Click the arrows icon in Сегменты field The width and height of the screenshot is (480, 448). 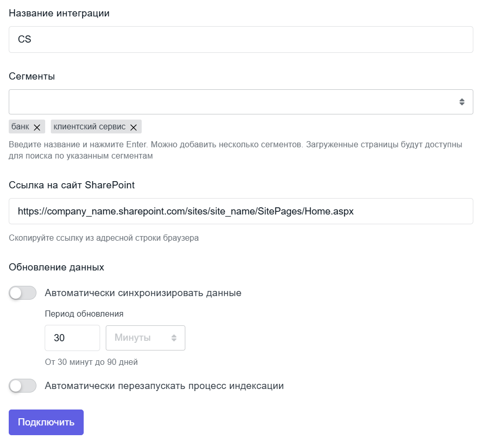[x=462, y=102]
